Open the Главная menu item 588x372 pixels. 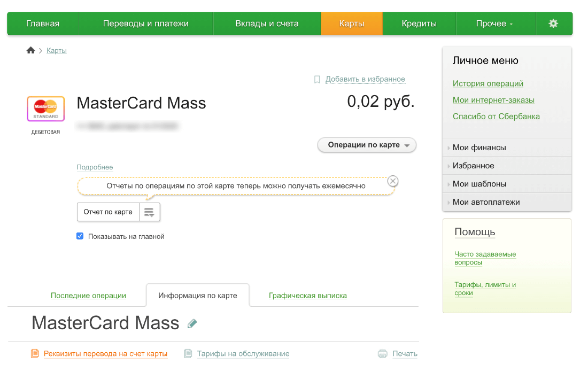pos(43,24)
